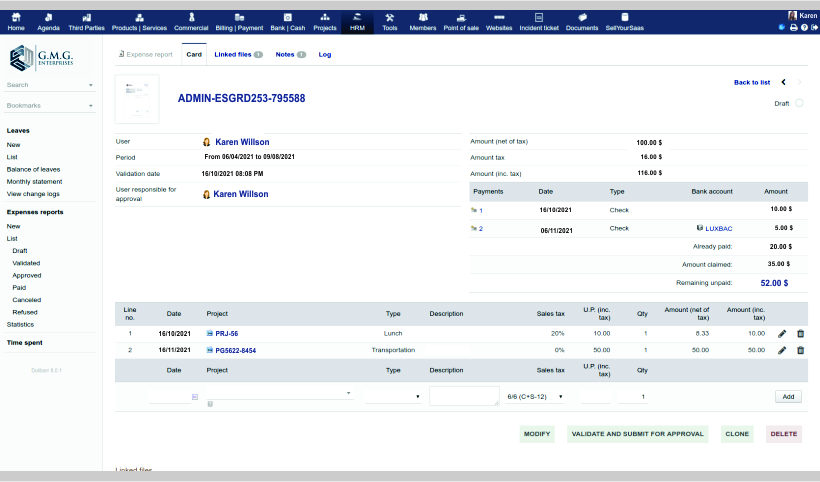Delete the Transportation line via trash icon

click(800, 350)
